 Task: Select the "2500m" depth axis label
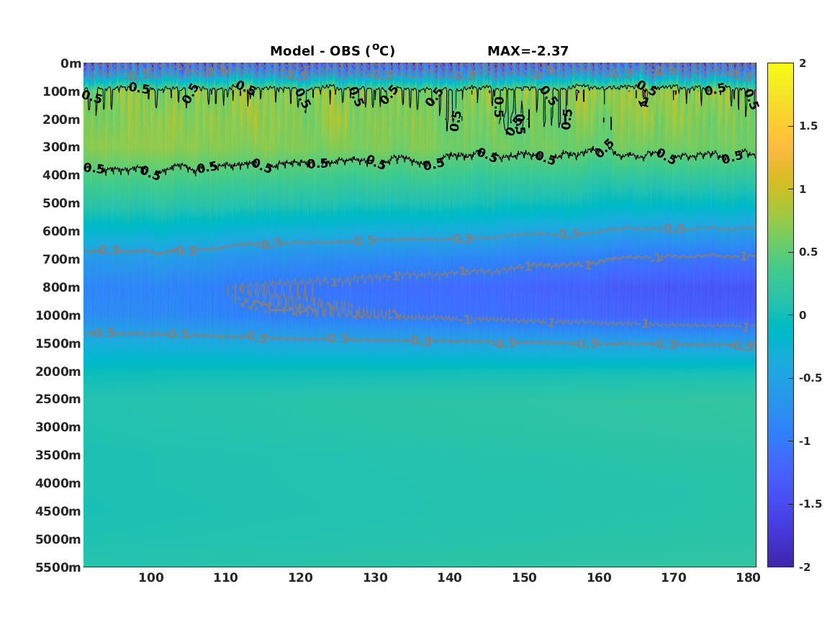[x=58, y=399]
